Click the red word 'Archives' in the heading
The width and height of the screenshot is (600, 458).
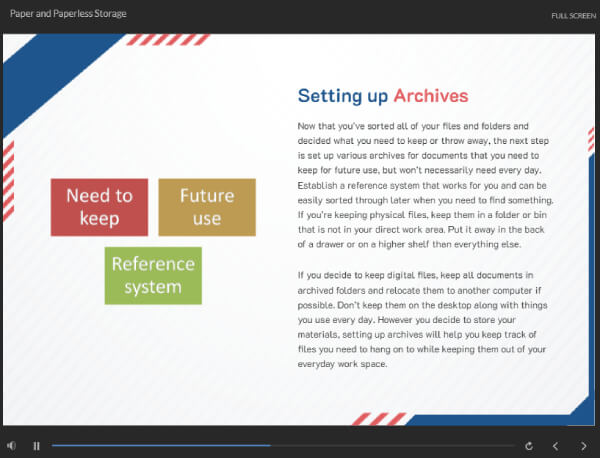tap(430, 97)
